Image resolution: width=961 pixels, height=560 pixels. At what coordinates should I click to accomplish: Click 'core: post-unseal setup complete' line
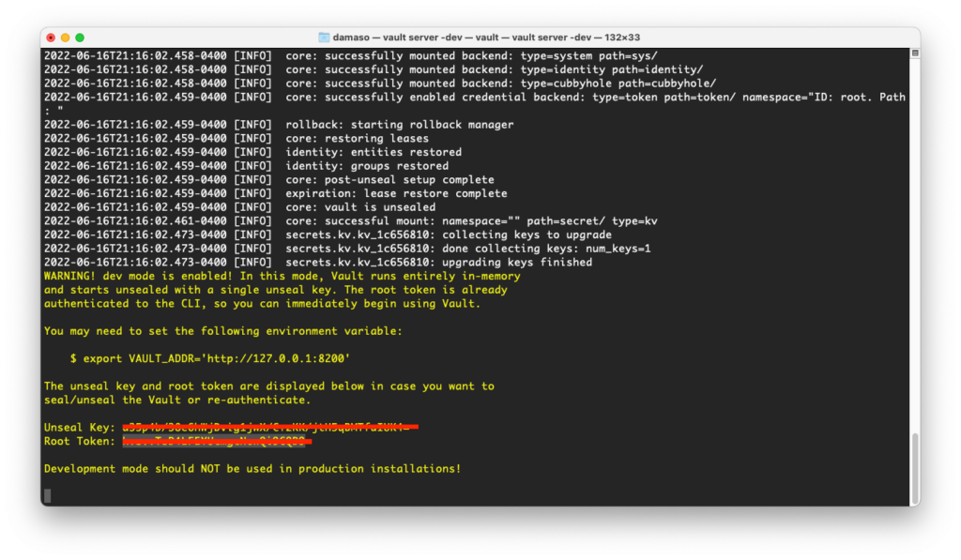pyautogui.click(x=269, y=179)
